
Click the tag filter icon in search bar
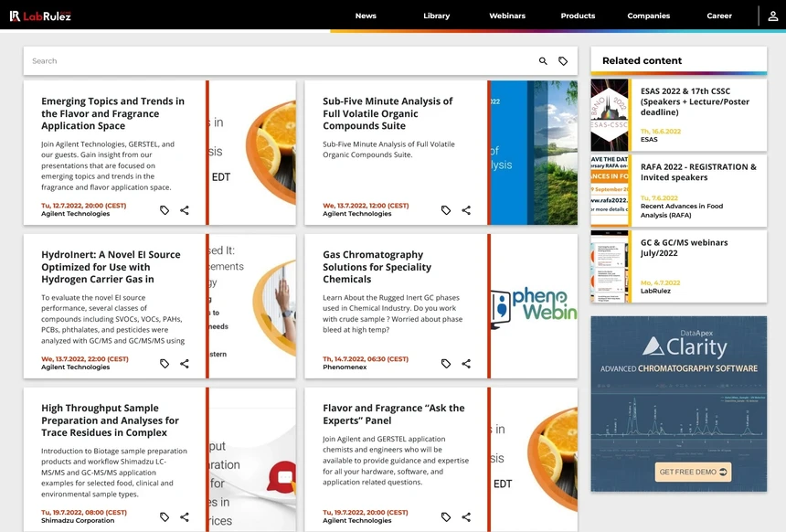(563, 61)
